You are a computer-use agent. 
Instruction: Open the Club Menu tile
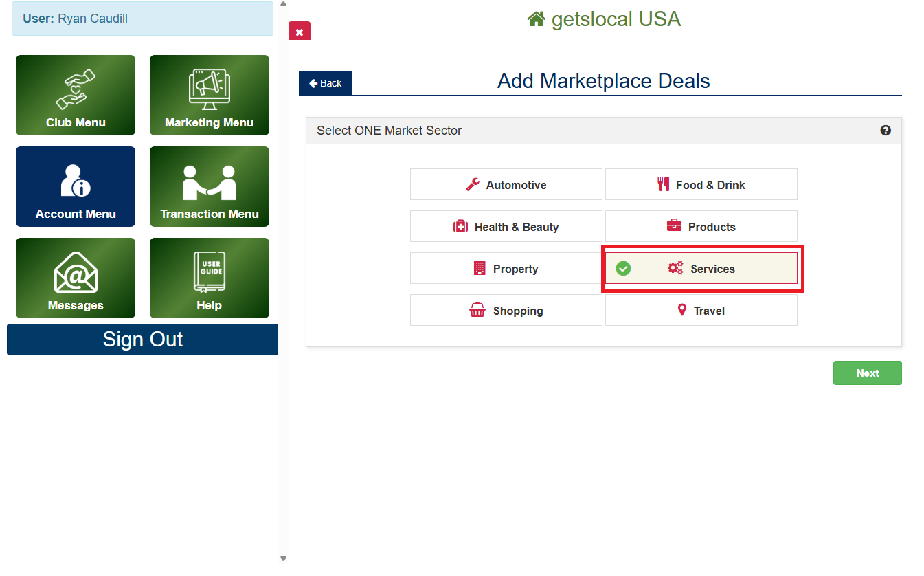[76, 95]
